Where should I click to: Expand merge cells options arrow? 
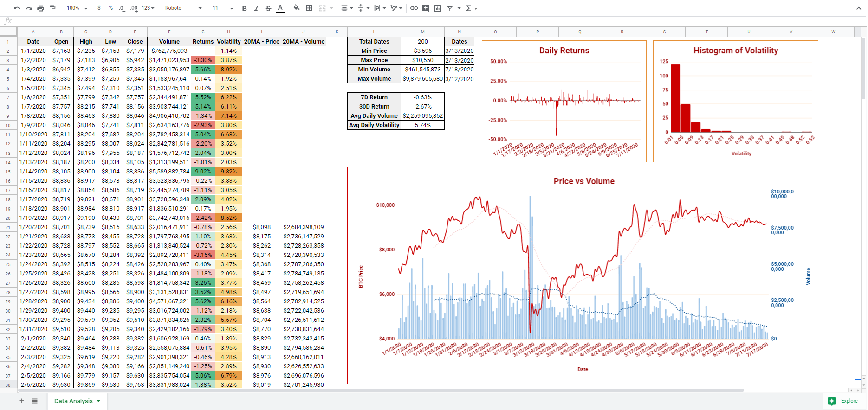pos(331,8)
